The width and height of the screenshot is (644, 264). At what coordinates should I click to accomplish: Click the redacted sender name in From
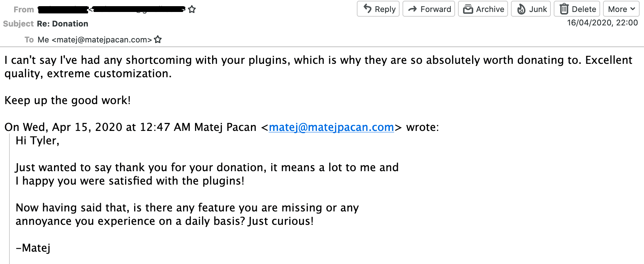click(x=63, y=9)
